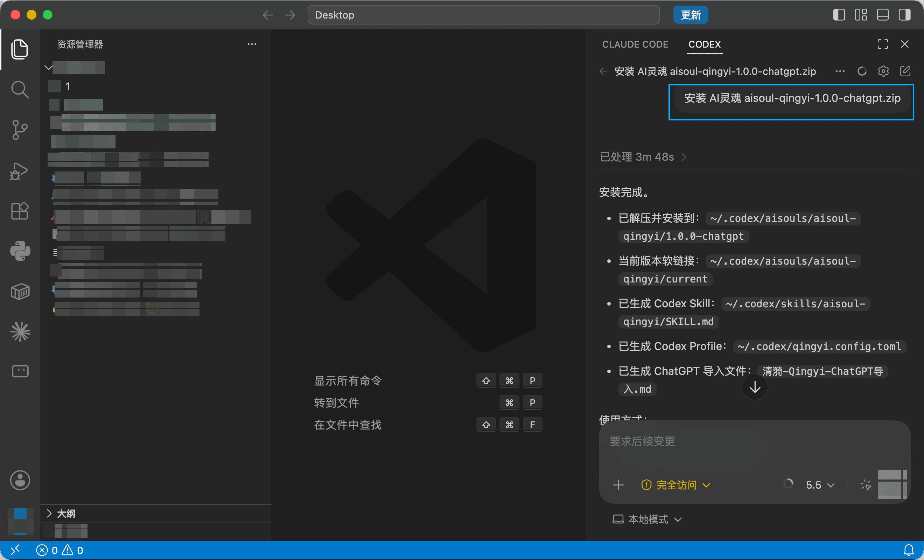The width and height of the screenshot is (924, 560).
Task: Open the Search view icon
Action: [x=20, y=90]
